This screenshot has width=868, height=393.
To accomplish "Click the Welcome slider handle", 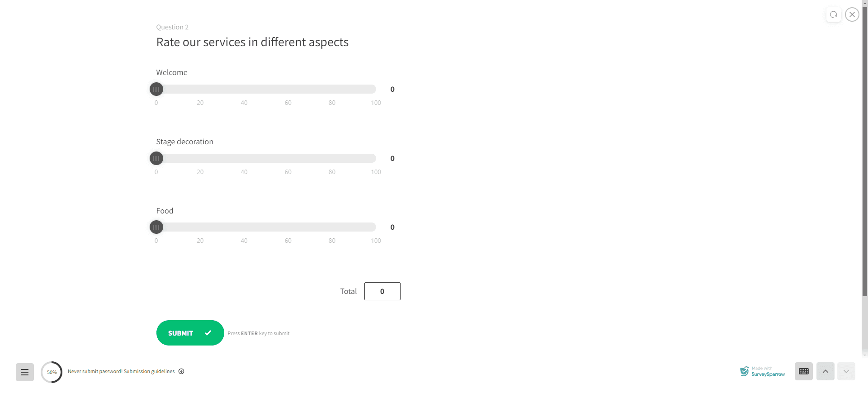I will [x=156, y=89].
